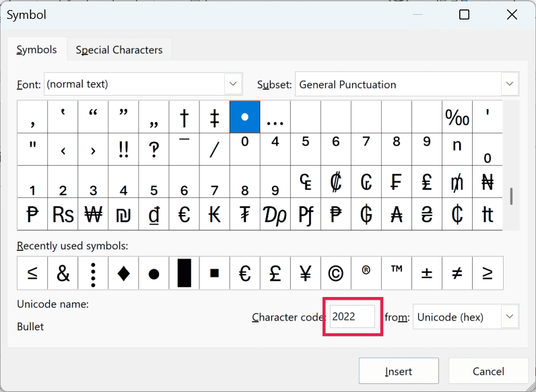The image size is (536, 392).
Task: Pick the superscript n symbol
Action: point(457,149)
